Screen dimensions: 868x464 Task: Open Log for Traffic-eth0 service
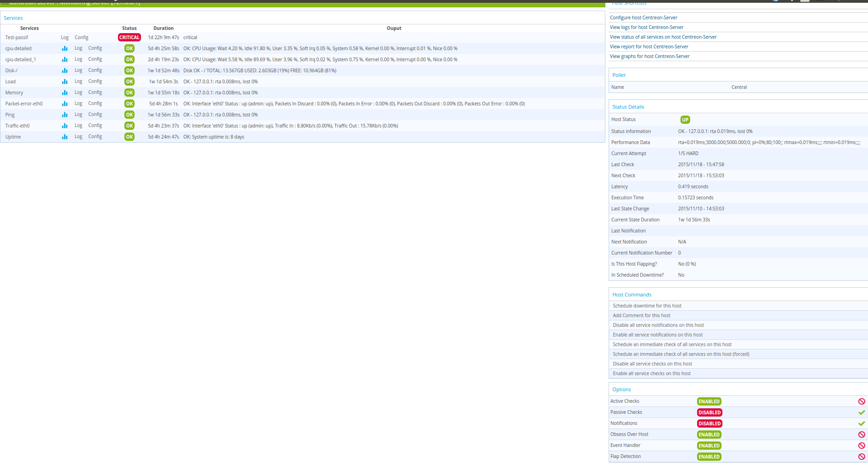[79, 126]
